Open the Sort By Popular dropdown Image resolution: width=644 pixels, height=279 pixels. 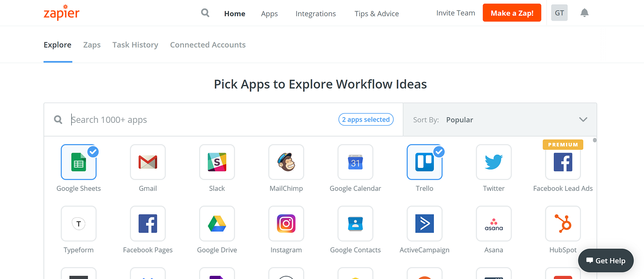click(499, 120)
